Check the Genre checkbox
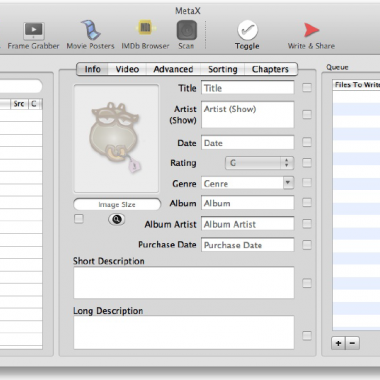 tap(307, 183)
